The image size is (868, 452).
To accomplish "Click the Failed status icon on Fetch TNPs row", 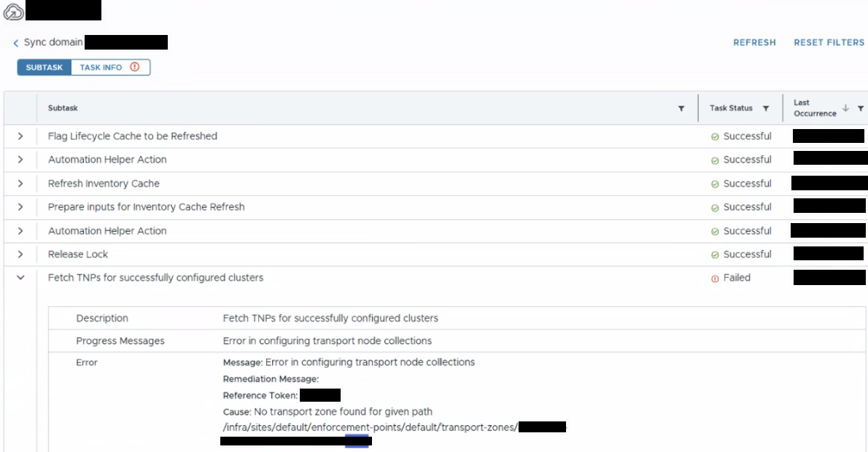I will (715, 278).
